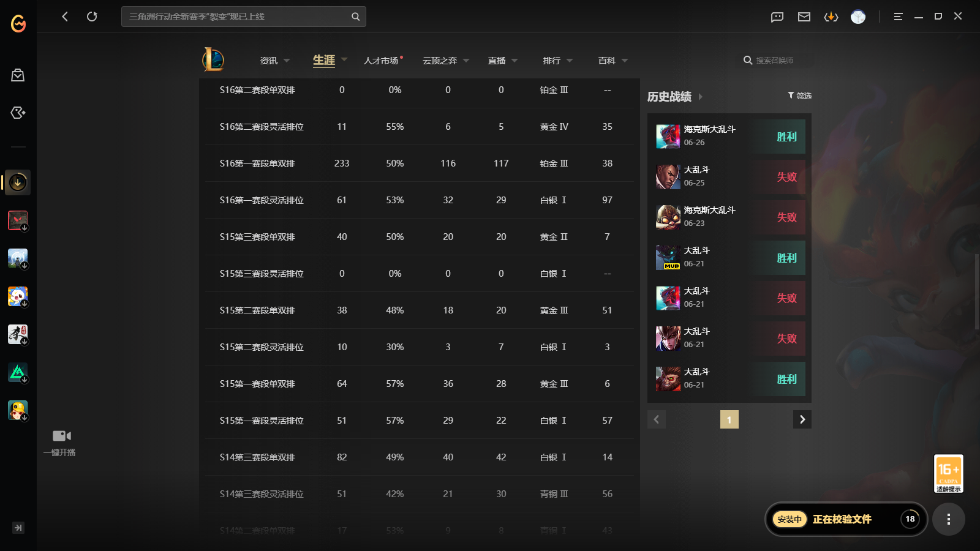Expand 历史战绩 with its arrow
Viewport: 980px width, 551px height.
(x=701, y=97)
